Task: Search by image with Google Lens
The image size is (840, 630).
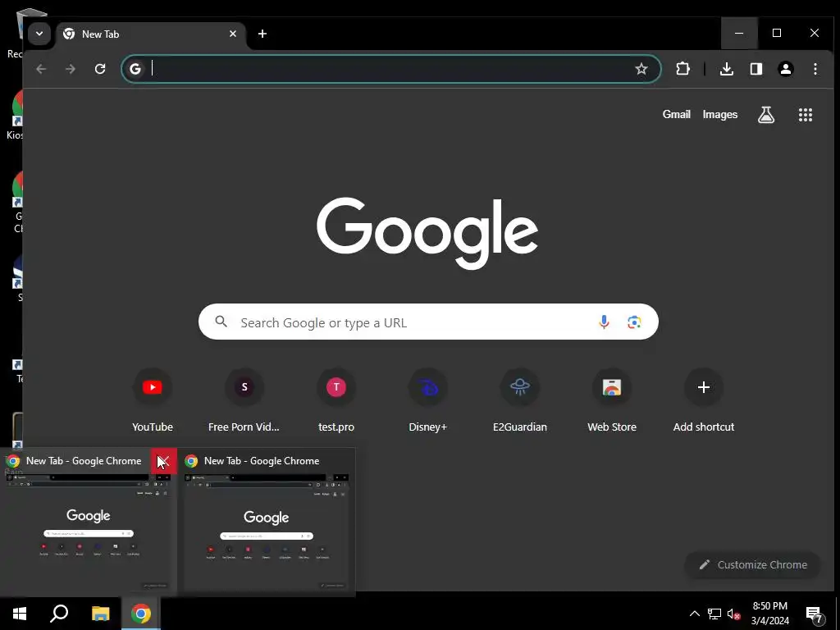Action: [x=634, y=322]
